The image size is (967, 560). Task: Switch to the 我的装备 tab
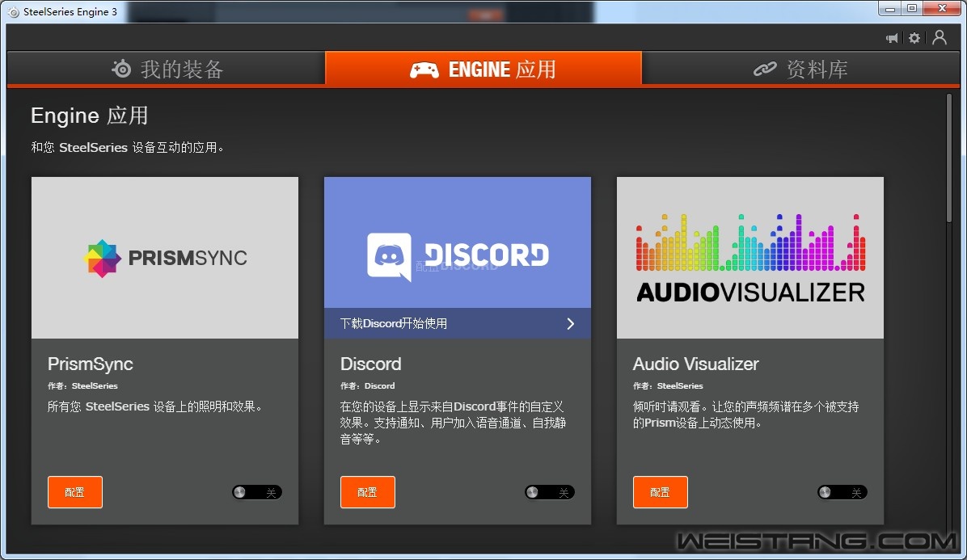(166, 69)
